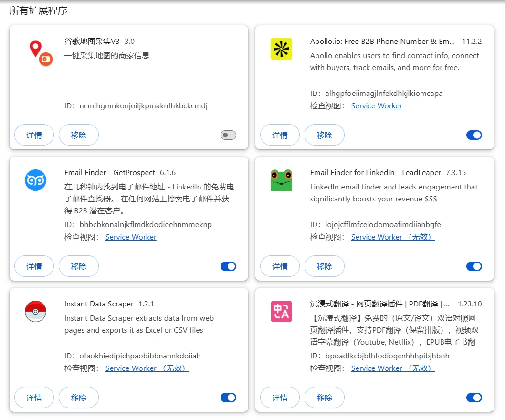Open 详情 for 沉浸式翻译 extension
Screen dimensions: 505x420
click(x=280, y=398)
